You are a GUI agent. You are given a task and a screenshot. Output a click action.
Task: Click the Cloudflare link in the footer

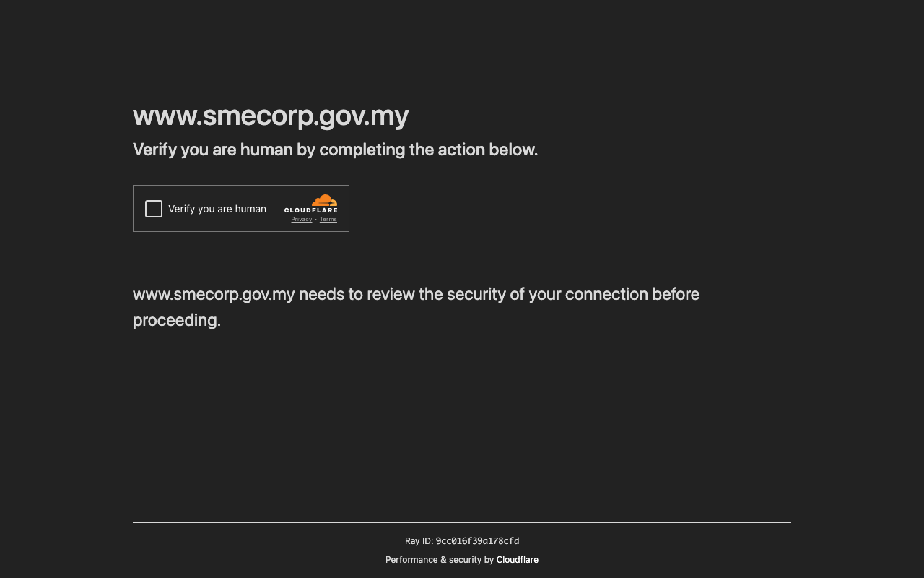(x=517, y=559)
